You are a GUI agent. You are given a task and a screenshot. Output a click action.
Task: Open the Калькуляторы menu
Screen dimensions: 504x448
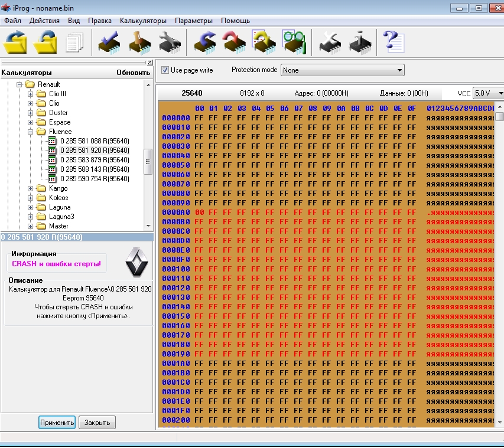coord(143,21)
